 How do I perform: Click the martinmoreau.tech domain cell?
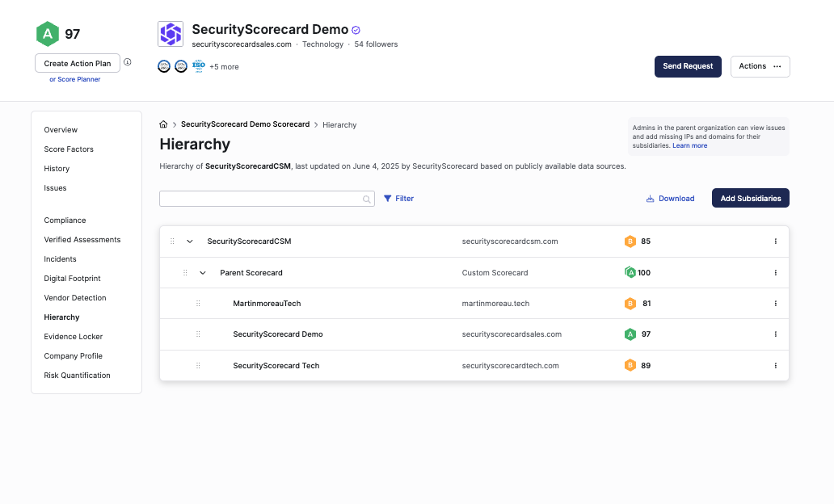pos(495,304)
